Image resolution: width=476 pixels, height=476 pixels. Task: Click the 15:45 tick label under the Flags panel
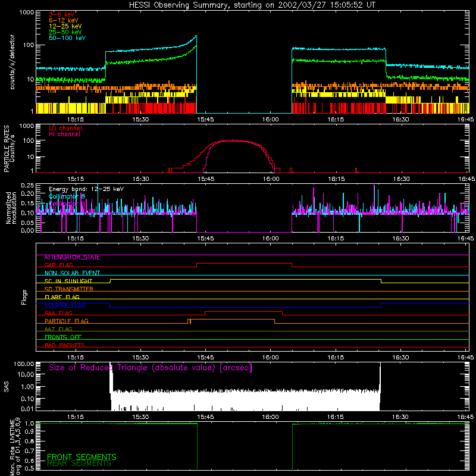coord(205,358)
